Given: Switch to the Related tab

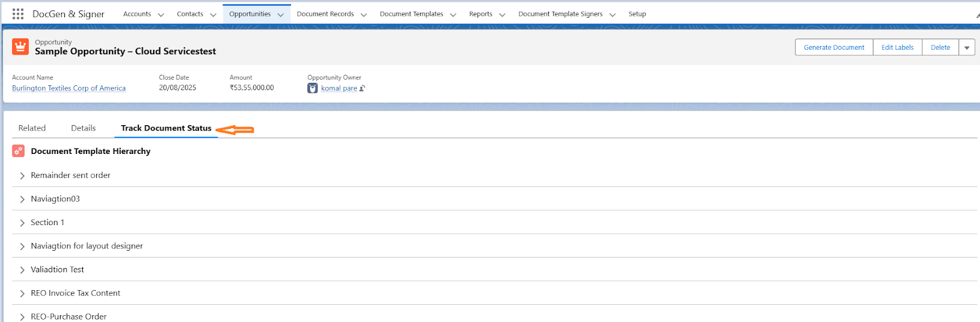Looking at the screenshot, I should coord(32,128).
